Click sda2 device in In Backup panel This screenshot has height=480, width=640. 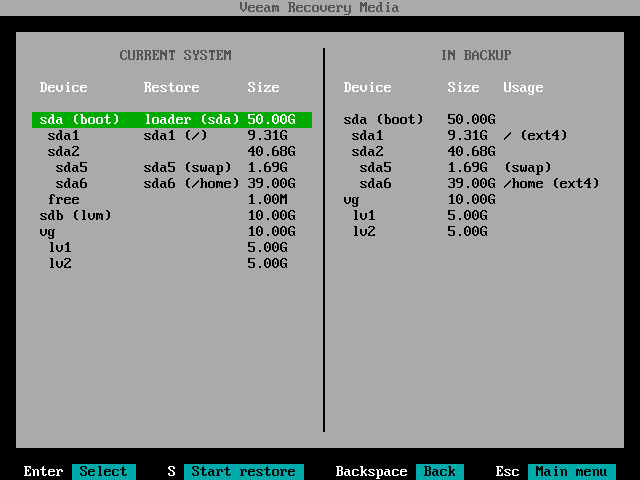pyautogui.click(x=367, y=151)
